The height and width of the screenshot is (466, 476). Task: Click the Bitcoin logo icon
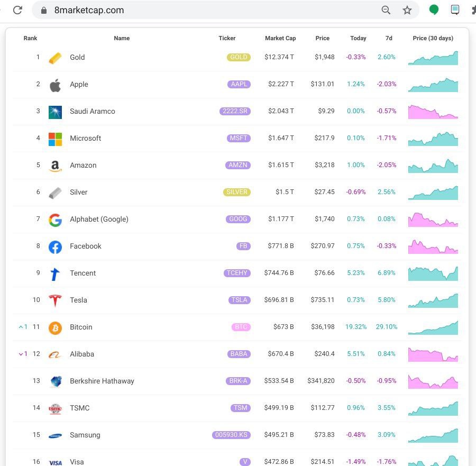(55, 328)
